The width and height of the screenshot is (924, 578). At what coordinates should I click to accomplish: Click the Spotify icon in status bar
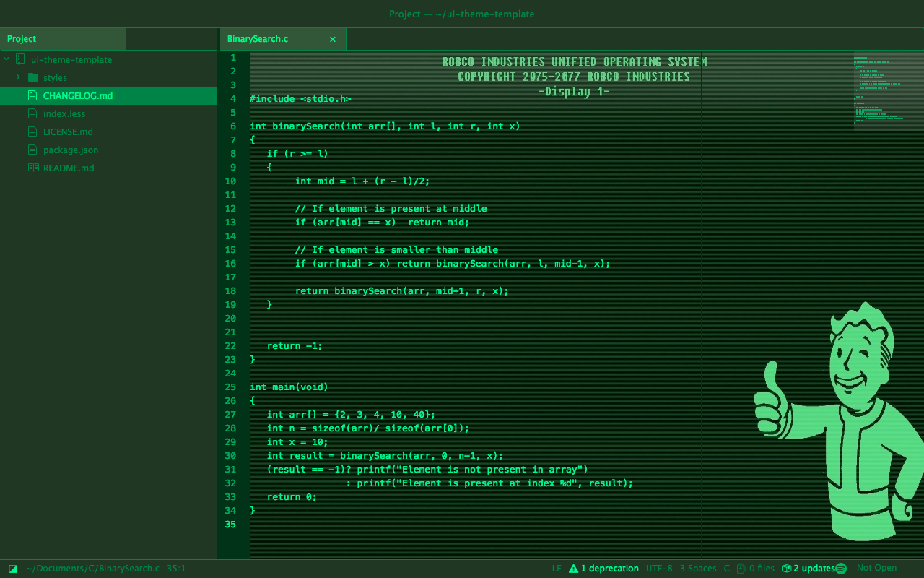pyautogui.click(x=841, y=569)
